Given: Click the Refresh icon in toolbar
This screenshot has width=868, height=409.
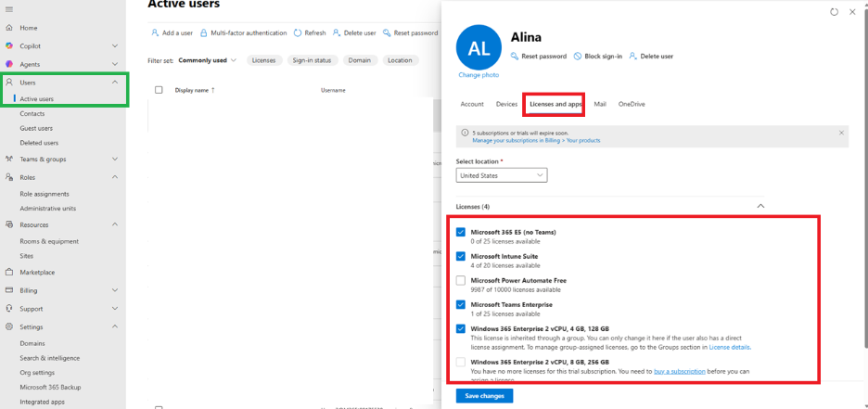Looking at the screenshot, I should (x=298, y=33).
